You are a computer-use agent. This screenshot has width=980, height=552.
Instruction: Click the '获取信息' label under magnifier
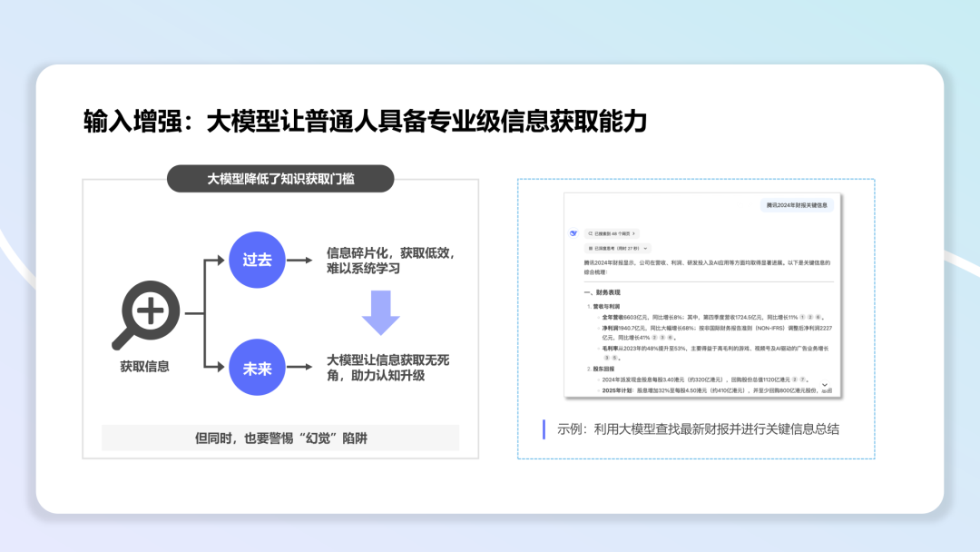(x=144, y=366)
